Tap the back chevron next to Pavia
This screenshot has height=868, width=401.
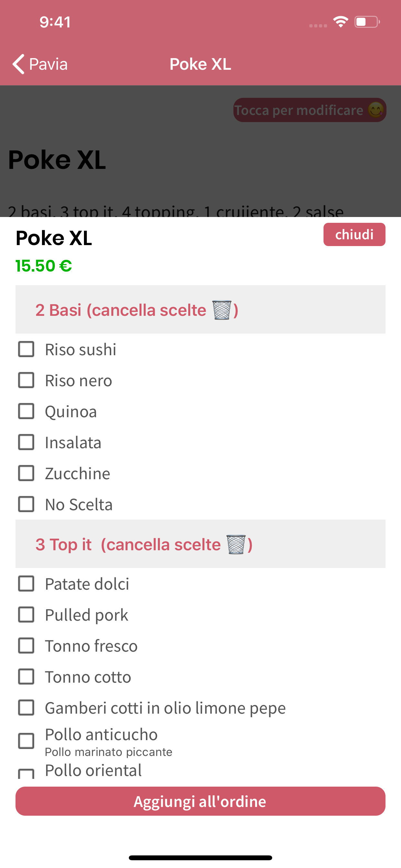point(18,64)
